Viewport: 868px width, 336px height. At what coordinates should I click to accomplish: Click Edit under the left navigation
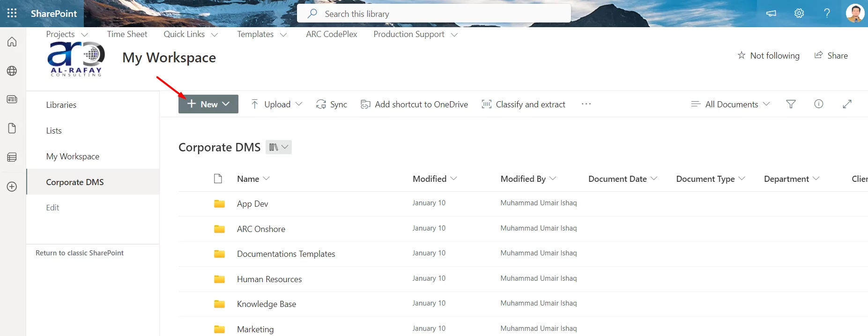point(52,208)
